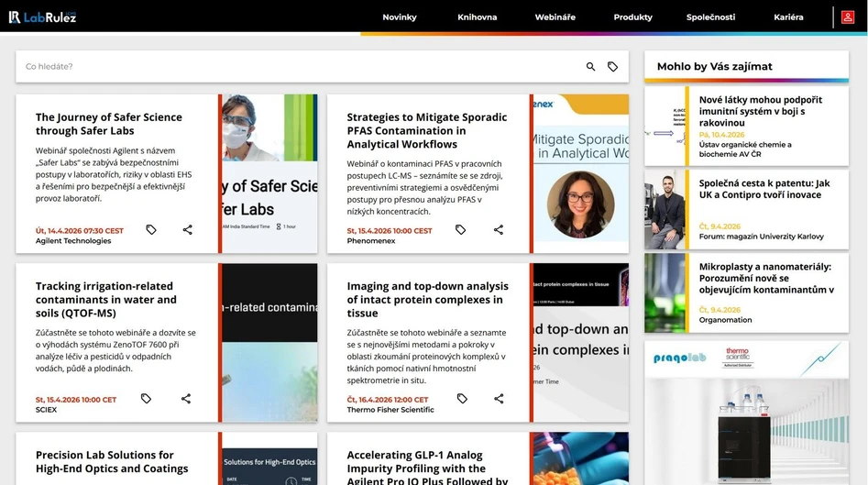Open 'Precision Lab Solutions' webinar title
The image size is (868, 485).
tap(112, 462)
